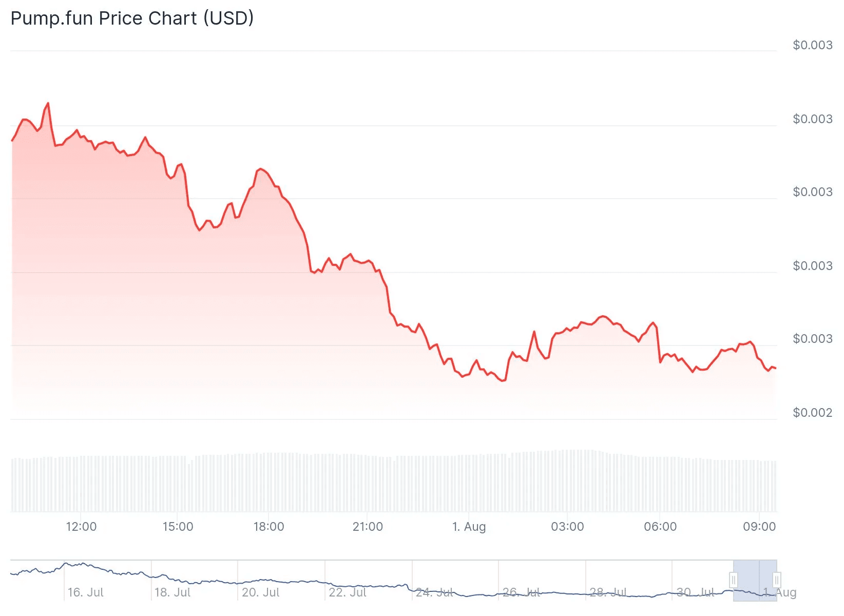Click the highest peak of the red price line
844x616 pixels.
click(48, 103)
